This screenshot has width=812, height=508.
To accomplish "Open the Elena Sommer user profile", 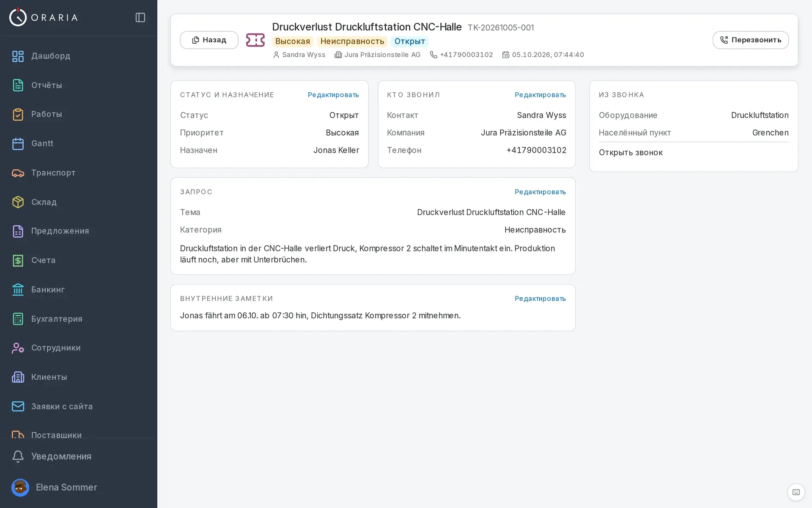I will pos(54,487).
